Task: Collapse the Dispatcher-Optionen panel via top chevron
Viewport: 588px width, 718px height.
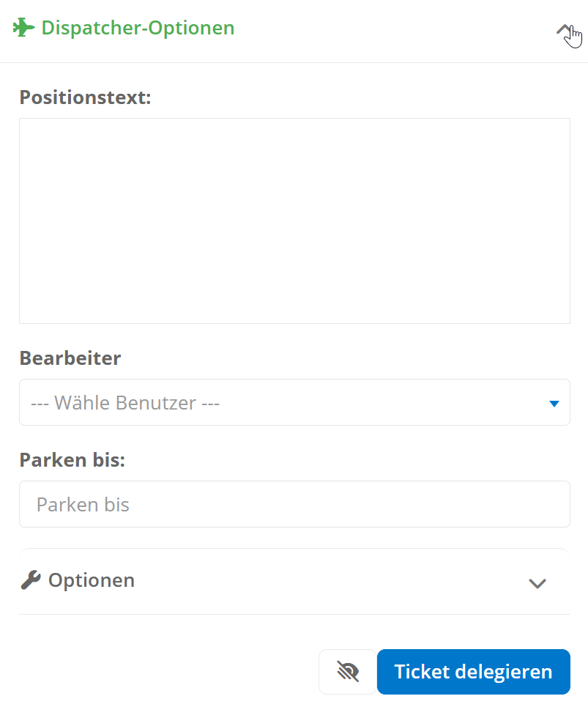Action: coord(564,30)
